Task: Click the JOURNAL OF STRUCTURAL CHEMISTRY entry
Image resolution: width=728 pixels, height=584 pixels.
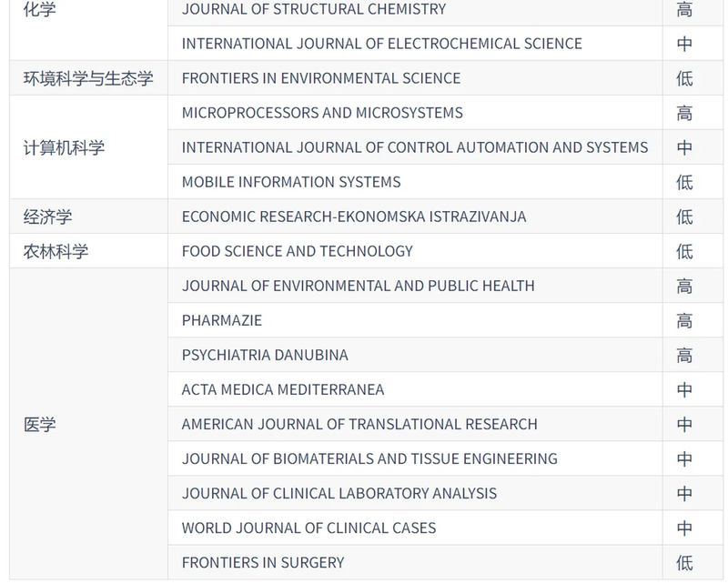Action: point(314,9)
